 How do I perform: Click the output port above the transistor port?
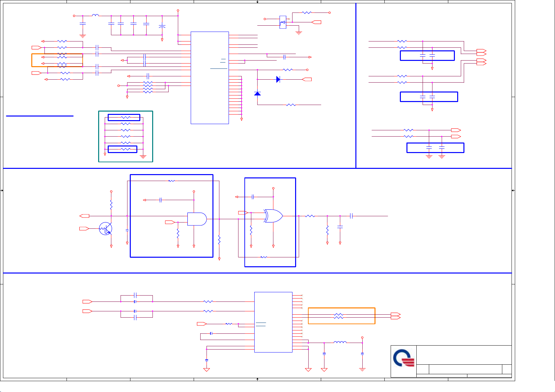tap(84, 216)
